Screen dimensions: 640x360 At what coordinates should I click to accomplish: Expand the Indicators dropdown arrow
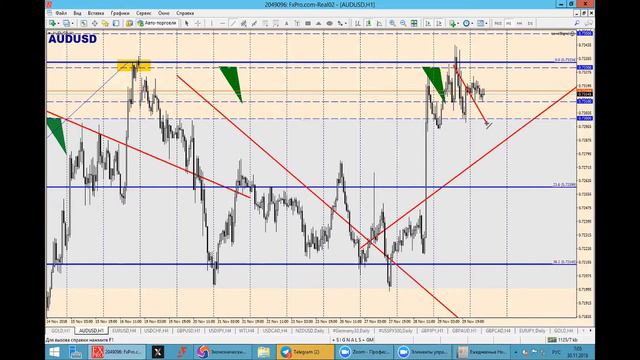[x=458, y=24]
